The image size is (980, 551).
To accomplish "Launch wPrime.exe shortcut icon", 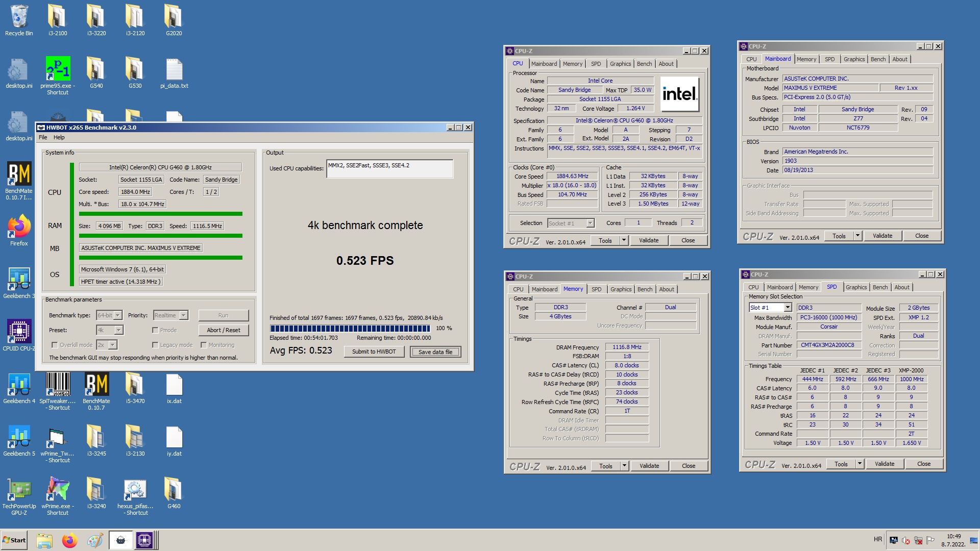I will [x=58, y=496].
